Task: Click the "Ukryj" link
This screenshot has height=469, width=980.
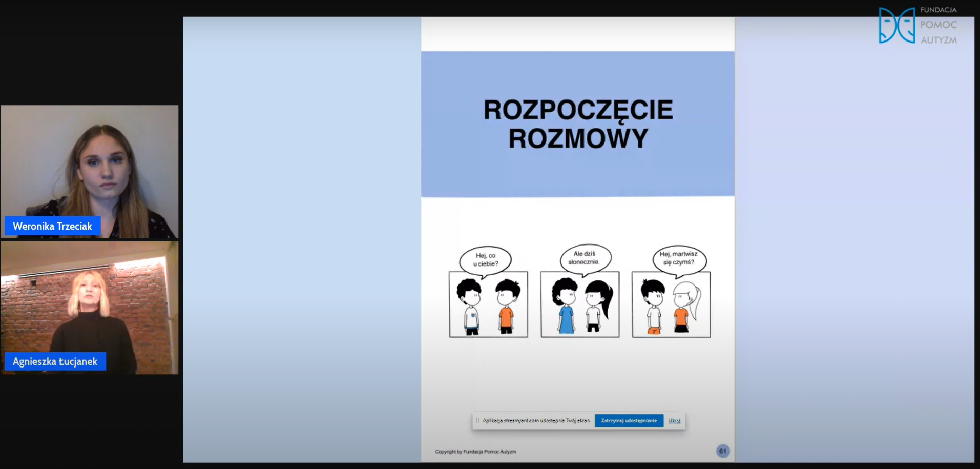Action: tap(674, 421)
